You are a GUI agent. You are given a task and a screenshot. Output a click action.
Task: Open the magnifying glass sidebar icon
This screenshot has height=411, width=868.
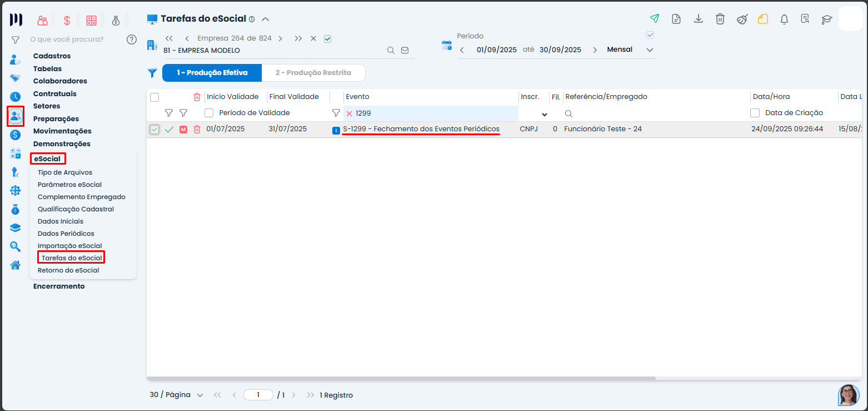15,246
